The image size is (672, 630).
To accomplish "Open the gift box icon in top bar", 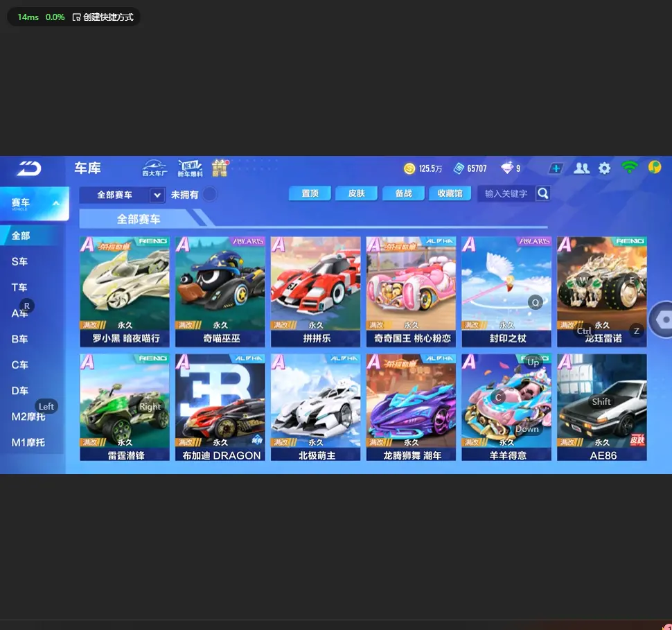I will 220,168.
